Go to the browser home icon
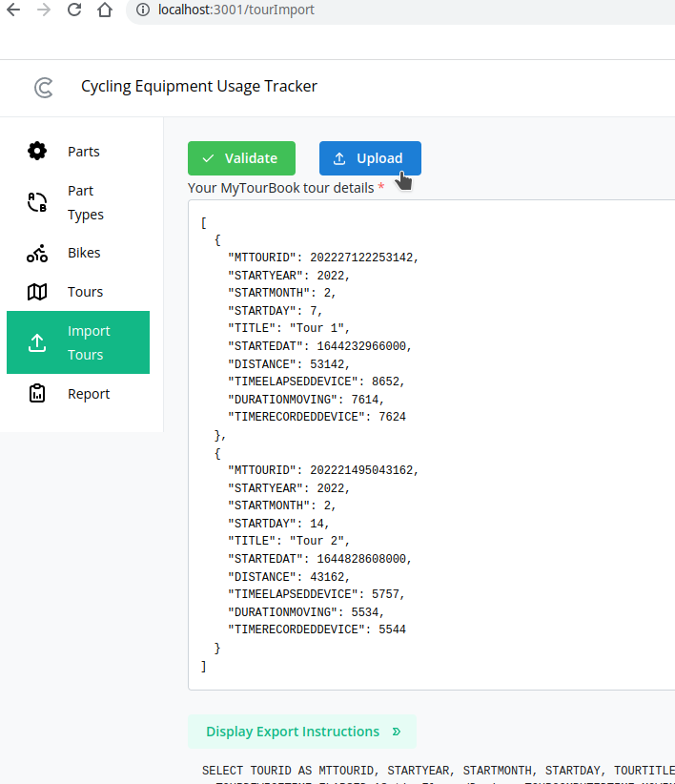 (105, 10)
